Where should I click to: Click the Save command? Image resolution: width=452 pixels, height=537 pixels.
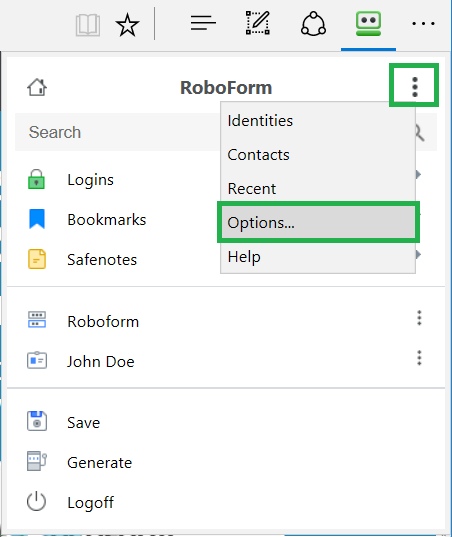pos(84,423)
